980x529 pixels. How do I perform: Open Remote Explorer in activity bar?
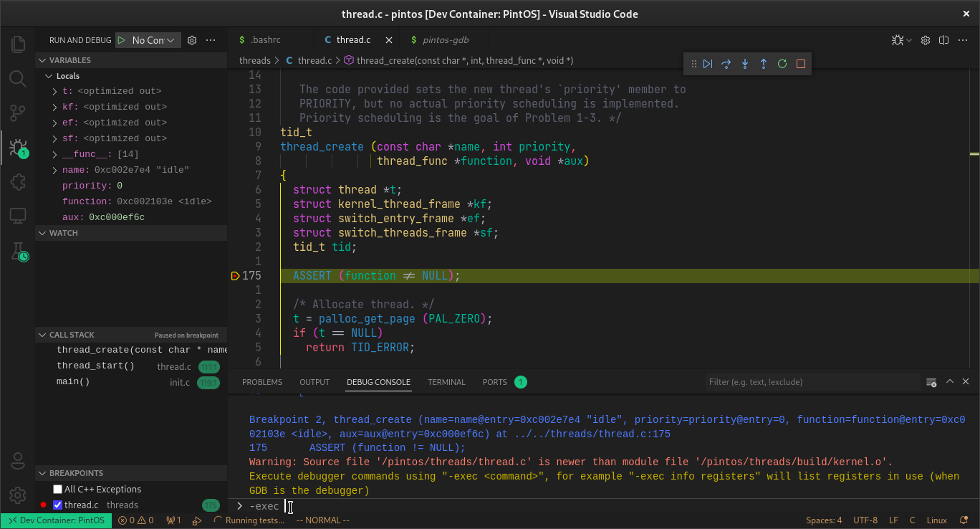pos(18,215)
